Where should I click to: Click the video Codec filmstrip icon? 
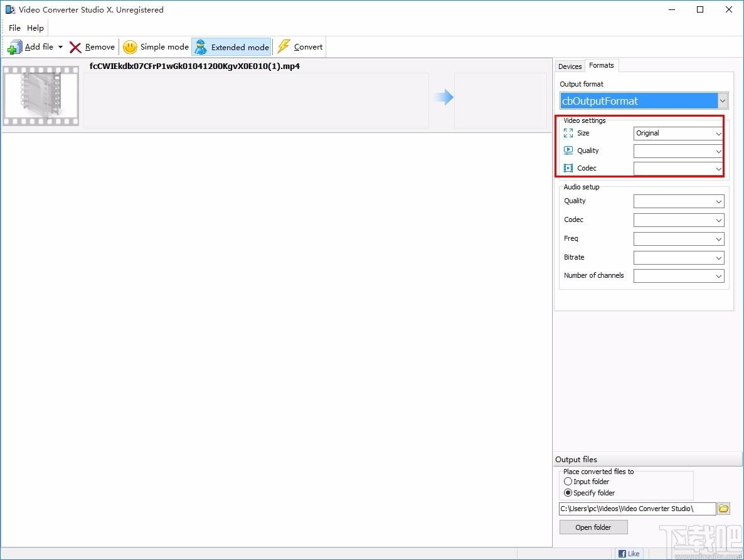tap(568, 168)
